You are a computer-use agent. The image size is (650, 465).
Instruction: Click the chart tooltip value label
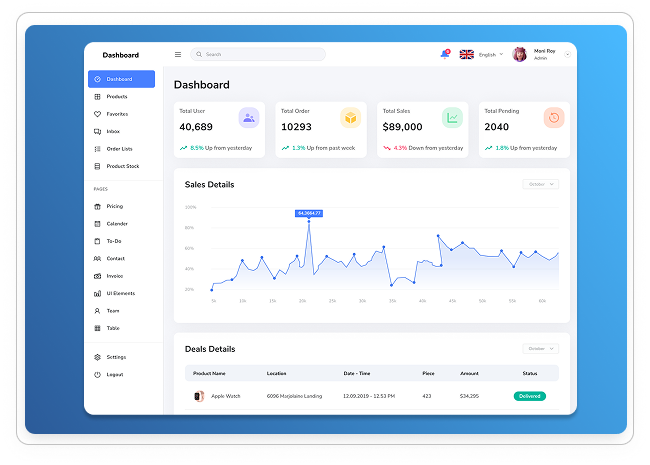point(309,213)
